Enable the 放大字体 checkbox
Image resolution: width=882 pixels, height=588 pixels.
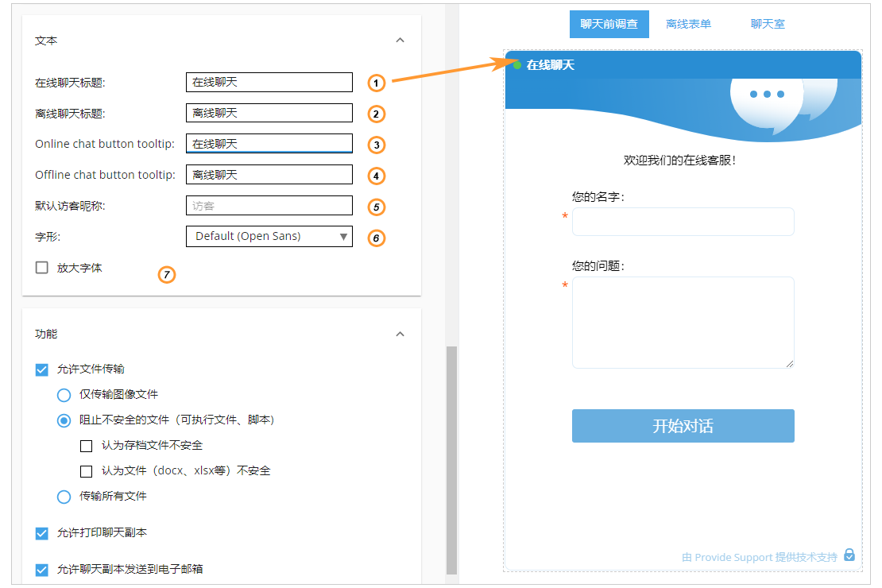[41, 267]
